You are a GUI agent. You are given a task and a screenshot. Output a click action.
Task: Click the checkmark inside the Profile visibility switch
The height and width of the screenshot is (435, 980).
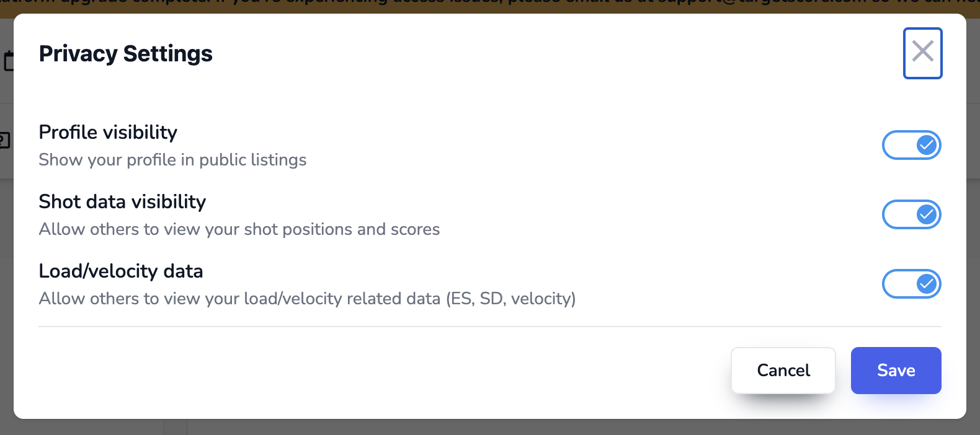click(925, 145)
